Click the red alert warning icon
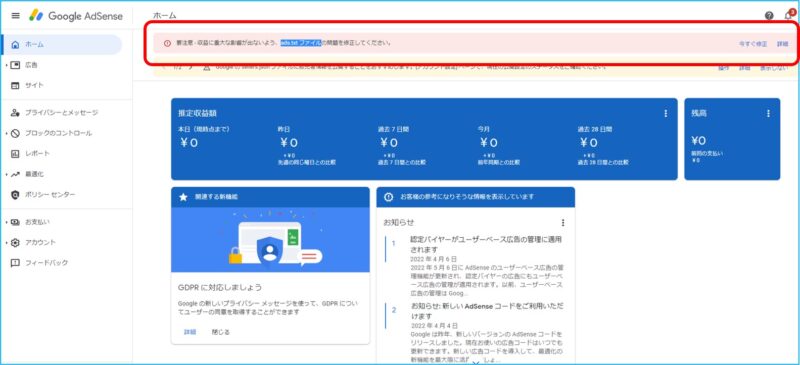The width and height of the screenshot is (800, 365). [167, 43]
